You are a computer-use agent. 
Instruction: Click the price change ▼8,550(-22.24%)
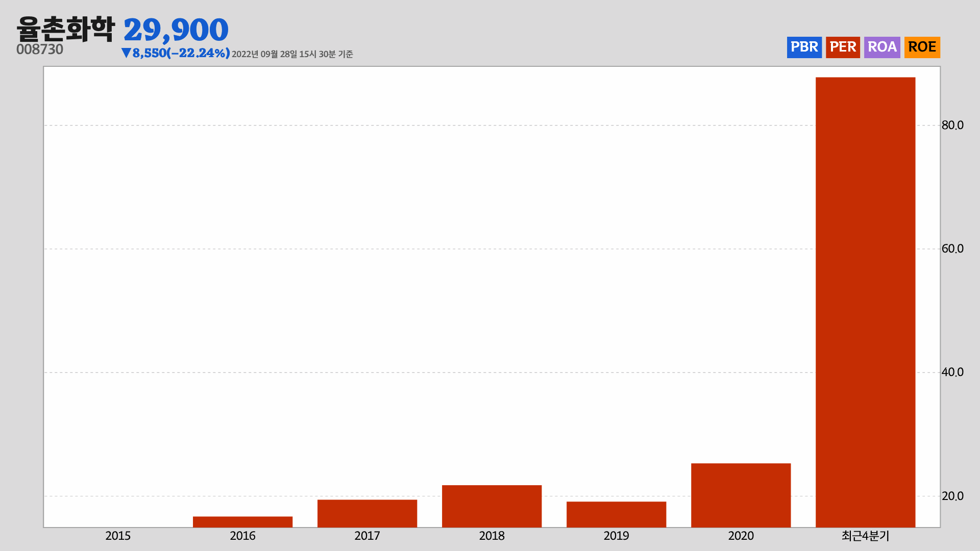(x=176, y=53)
